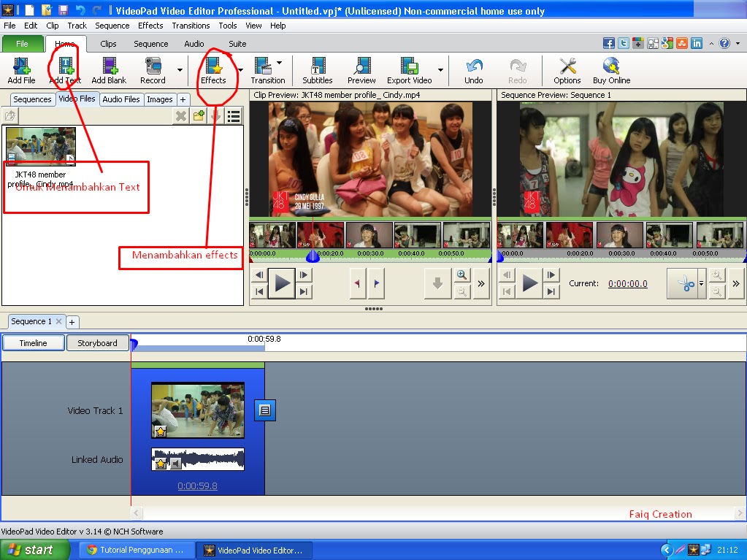Click the Facebook share icon
The width and height of the screenshot is (747, 560).
click(x=609, y=43)
